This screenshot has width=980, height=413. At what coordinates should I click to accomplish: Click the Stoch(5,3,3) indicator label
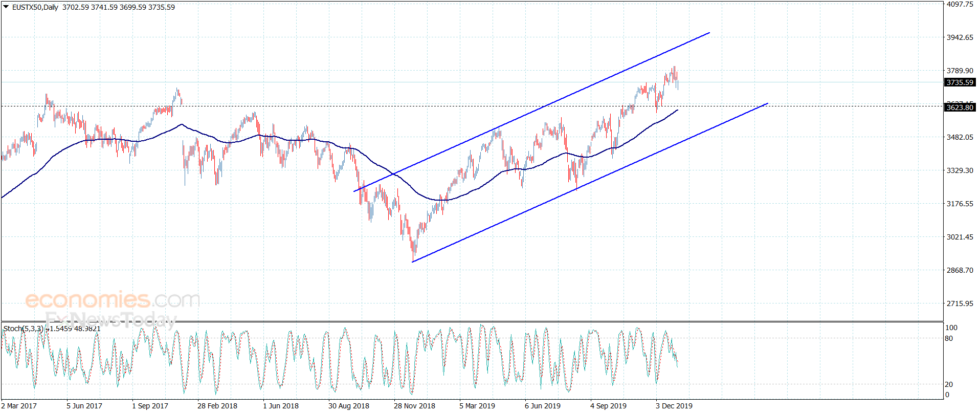(23, 329)
